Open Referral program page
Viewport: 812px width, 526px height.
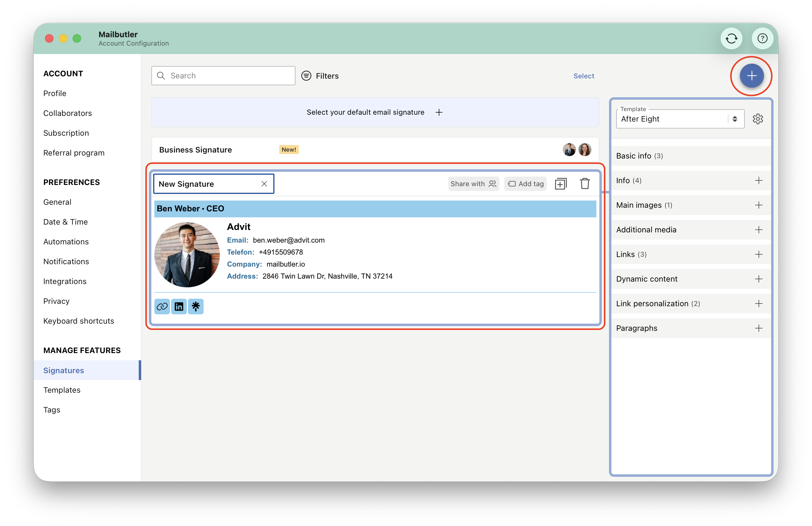74,153
